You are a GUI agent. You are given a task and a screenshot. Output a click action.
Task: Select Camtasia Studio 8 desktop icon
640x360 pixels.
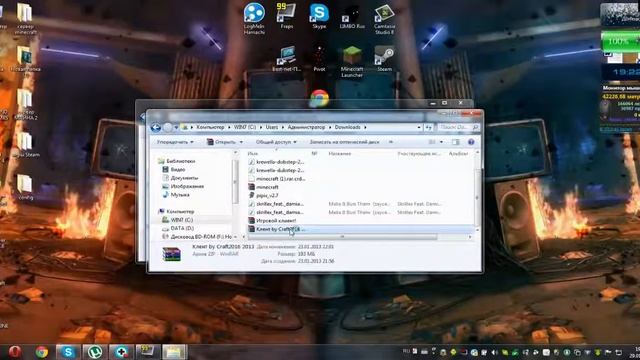coord(384,19)
